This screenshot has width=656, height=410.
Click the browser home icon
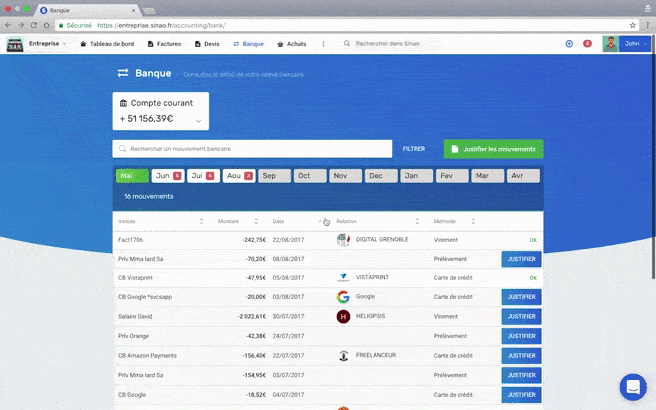pos(46,25)
